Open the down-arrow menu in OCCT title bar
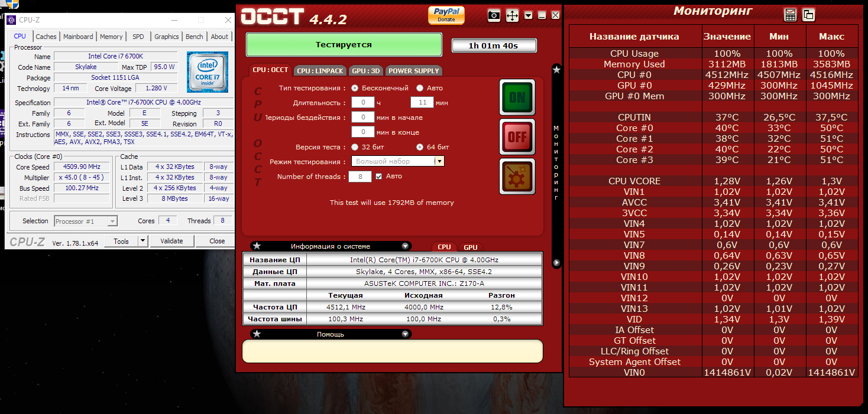Image resolution: width=868 pixels, height=414 pixels. point(528,15)
